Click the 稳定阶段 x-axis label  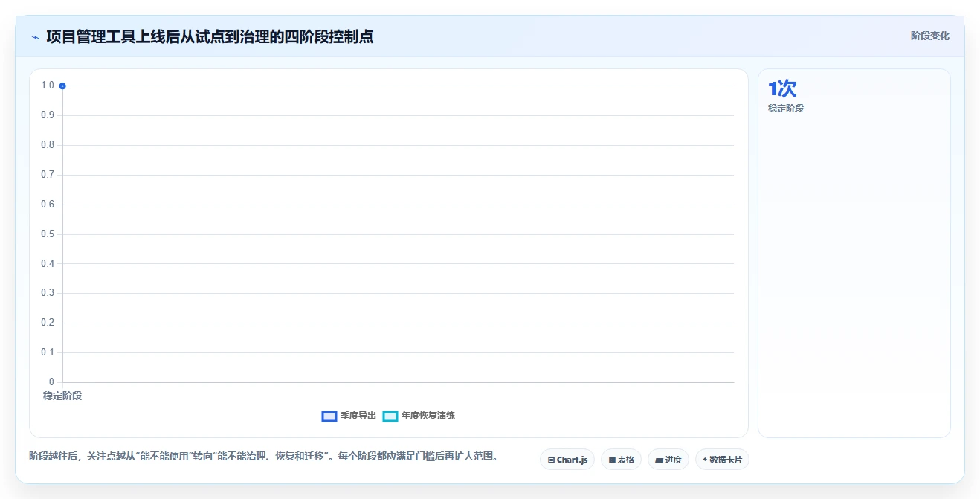[62, 396]
